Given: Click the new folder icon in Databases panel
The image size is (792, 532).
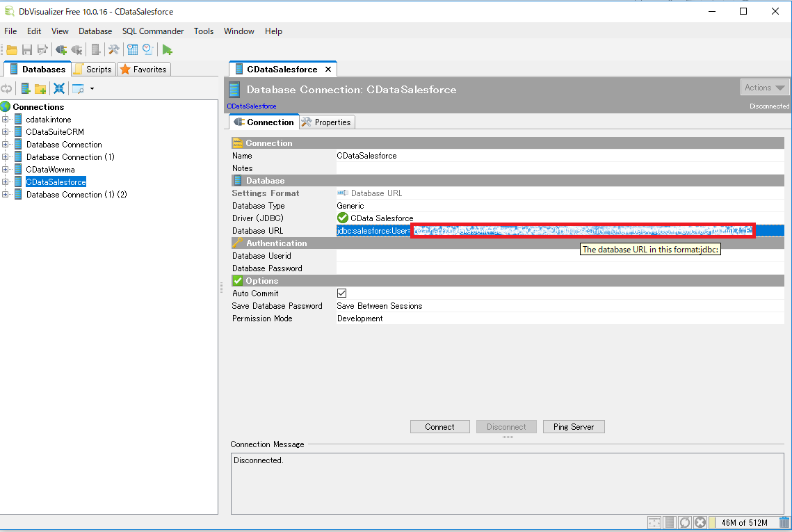Looking at the screenshot, I should coord(40,89).
